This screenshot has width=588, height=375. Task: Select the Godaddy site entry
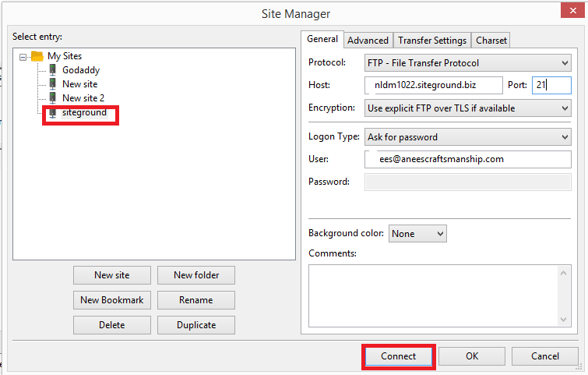coord(81,70)
